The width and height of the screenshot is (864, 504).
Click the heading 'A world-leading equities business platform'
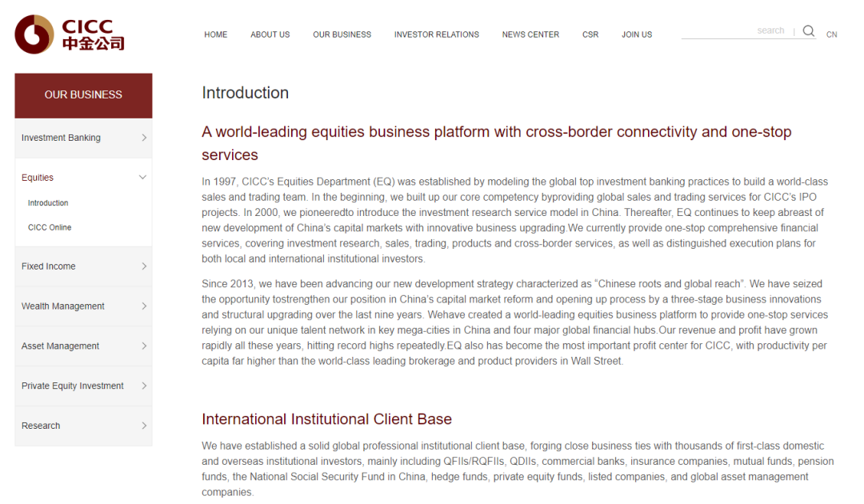click(497, 143)
